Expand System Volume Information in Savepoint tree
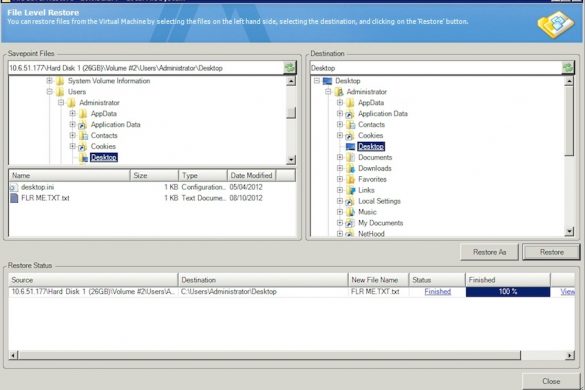Viewport: 585px width, 390px height. coord(49,81)
